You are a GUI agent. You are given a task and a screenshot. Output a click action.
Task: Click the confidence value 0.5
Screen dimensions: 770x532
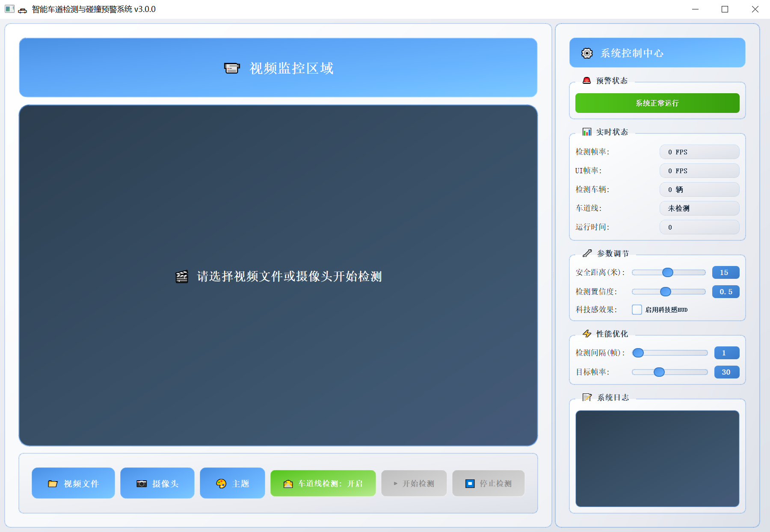pyautogui.click(x=726, y=292)
